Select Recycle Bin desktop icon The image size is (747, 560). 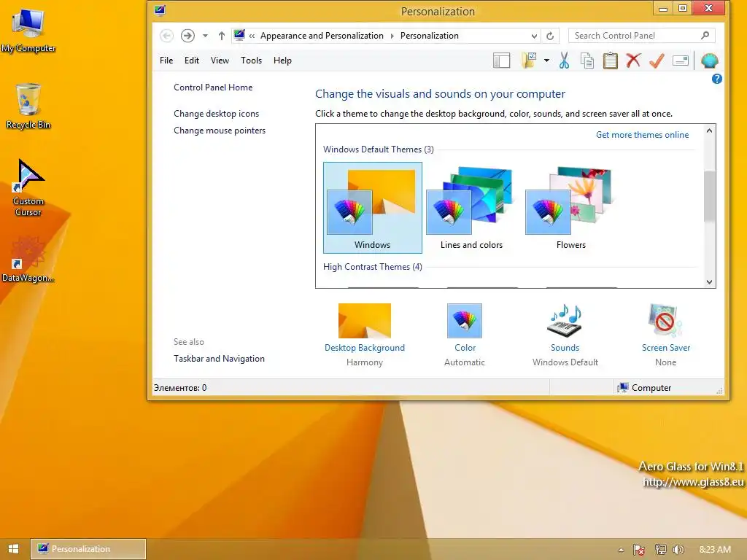pyautogui.click(x=28, y=106)
